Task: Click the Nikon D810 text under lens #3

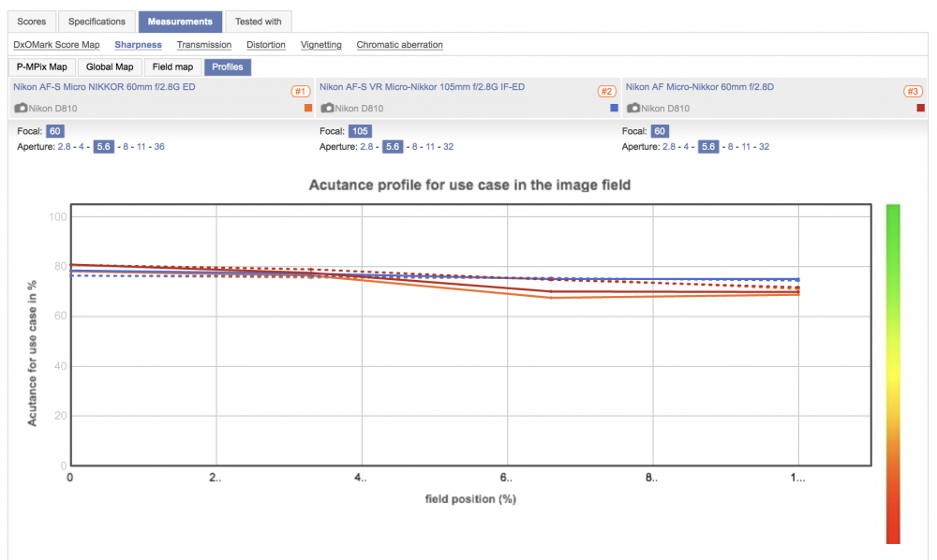Action: pos(665,108)
